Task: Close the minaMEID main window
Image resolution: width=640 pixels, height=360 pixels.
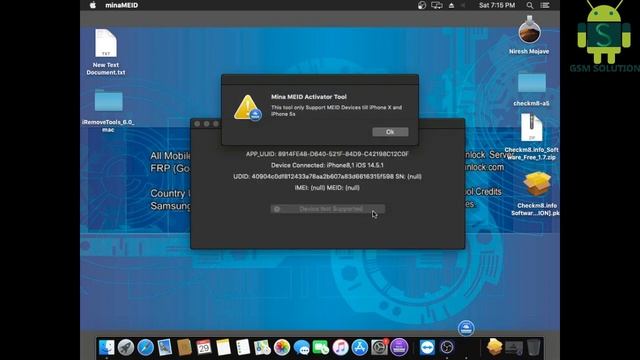Action: click(x=197, y=124)
